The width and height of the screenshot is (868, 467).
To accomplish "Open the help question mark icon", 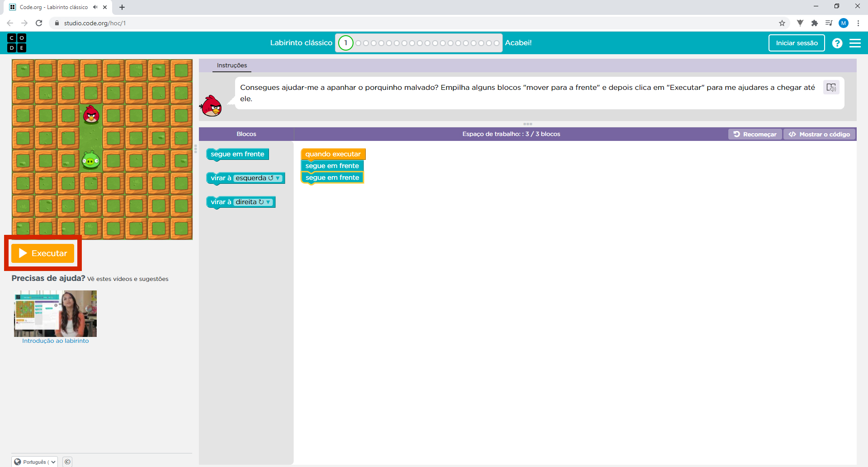I will click(x=837, y=43).
